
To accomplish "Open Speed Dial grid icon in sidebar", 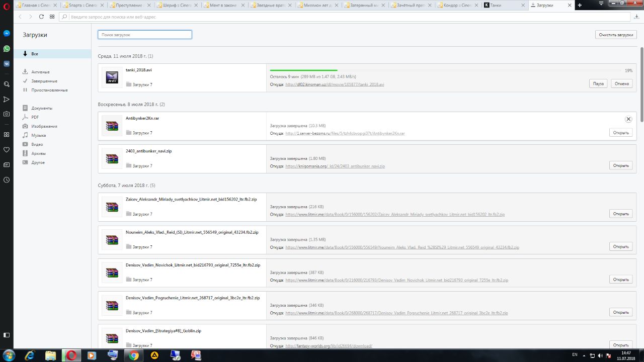I will tap(7, 135).
